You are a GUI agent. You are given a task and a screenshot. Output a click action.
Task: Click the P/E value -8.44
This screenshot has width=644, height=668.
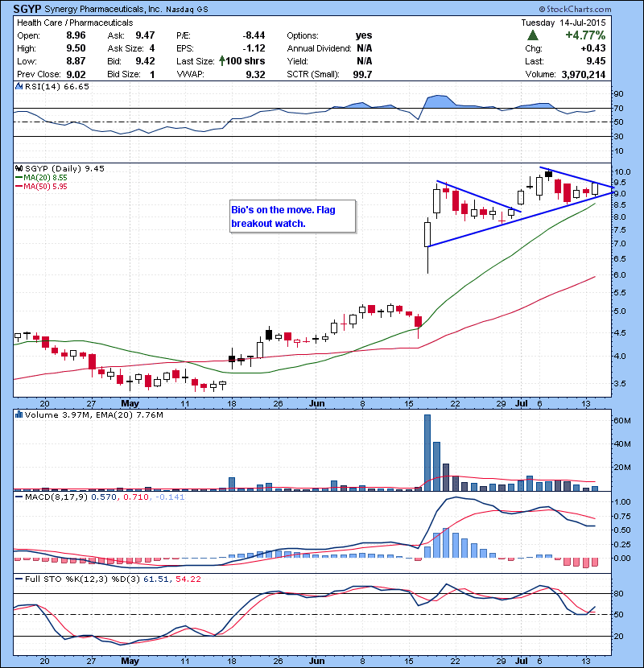click(254, 35)
